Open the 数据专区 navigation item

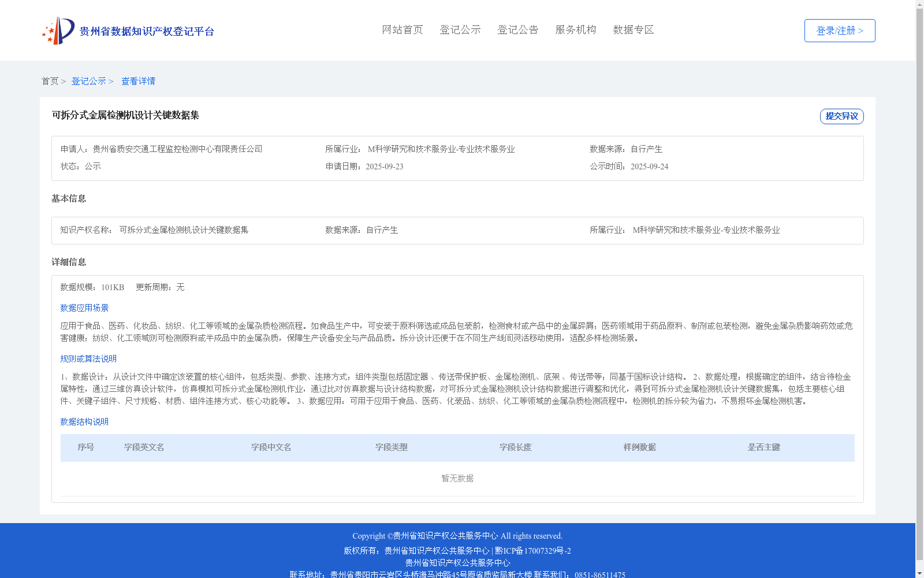pos(634,29)
